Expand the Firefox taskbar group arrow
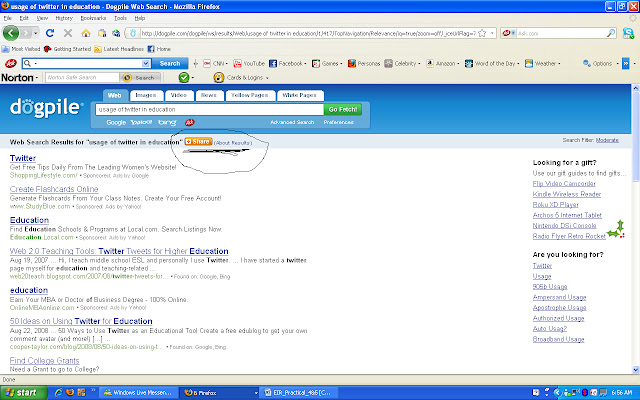The height and width of the screenshot is (400, 640). coord(256,393)
